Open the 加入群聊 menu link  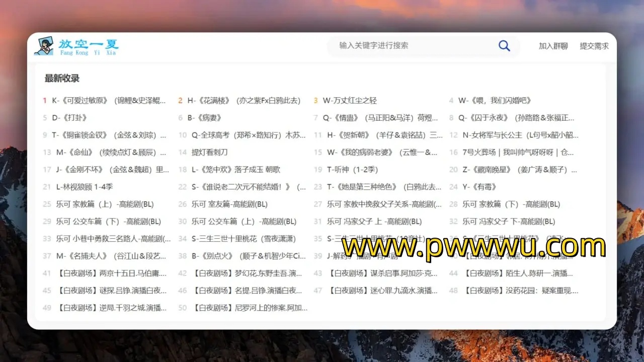click(x=553, y=46)
